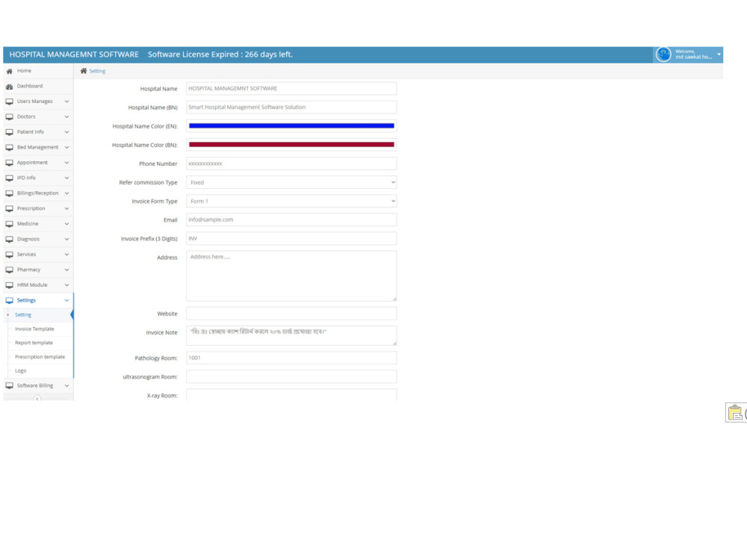Click the Hospital Name input field
The height and width of the screenshot is (560, 747).
pos(291,88)
